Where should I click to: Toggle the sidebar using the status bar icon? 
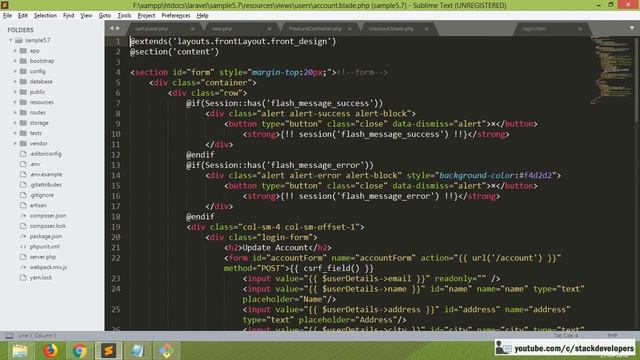click(x=9, y=336)
